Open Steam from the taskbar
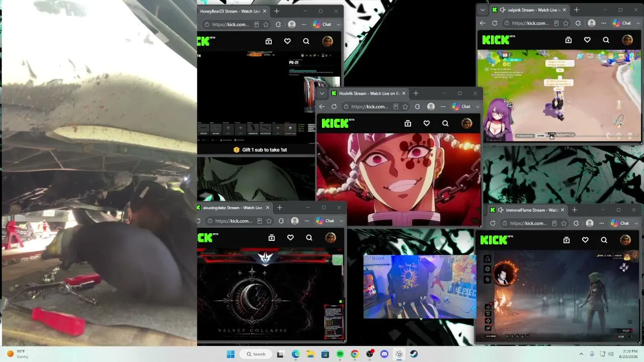 414,354
